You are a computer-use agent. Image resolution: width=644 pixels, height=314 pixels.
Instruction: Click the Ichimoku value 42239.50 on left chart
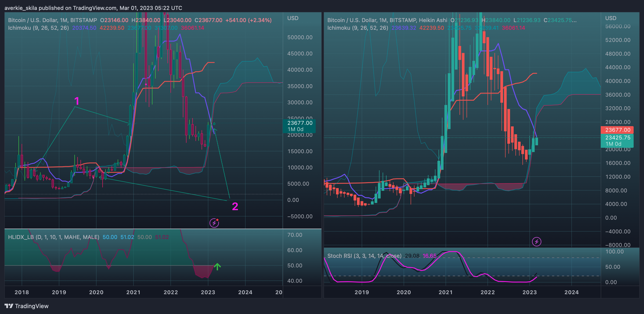point(112,28)
